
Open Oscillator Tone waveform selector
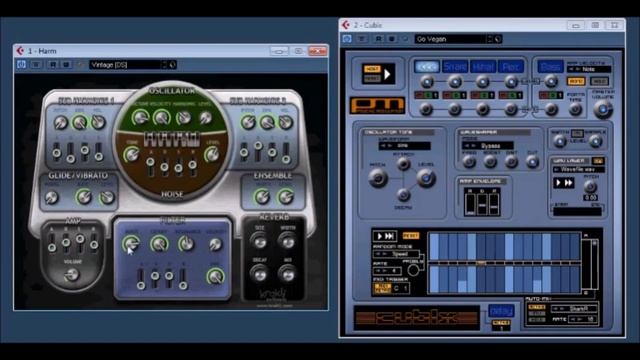point(404,145)
